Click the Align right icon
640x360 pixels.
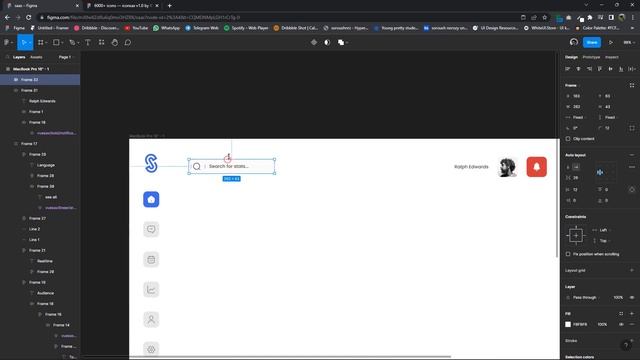(589, 69)
